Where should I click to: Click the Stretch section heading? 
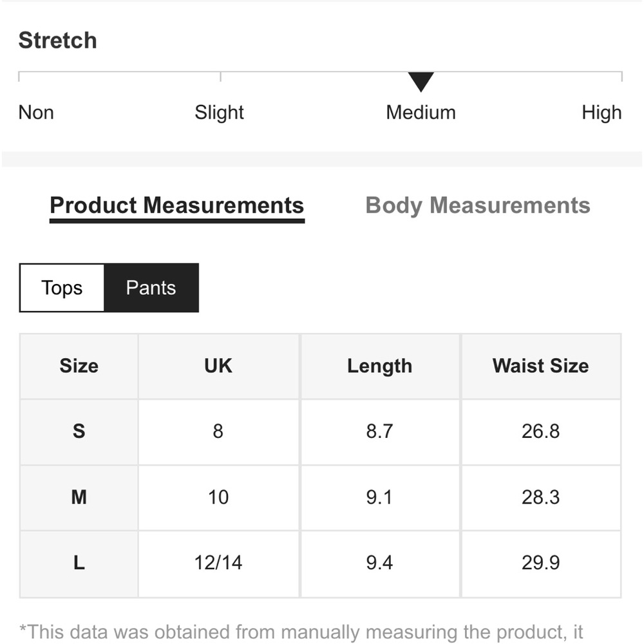click(x=57, y=40)
